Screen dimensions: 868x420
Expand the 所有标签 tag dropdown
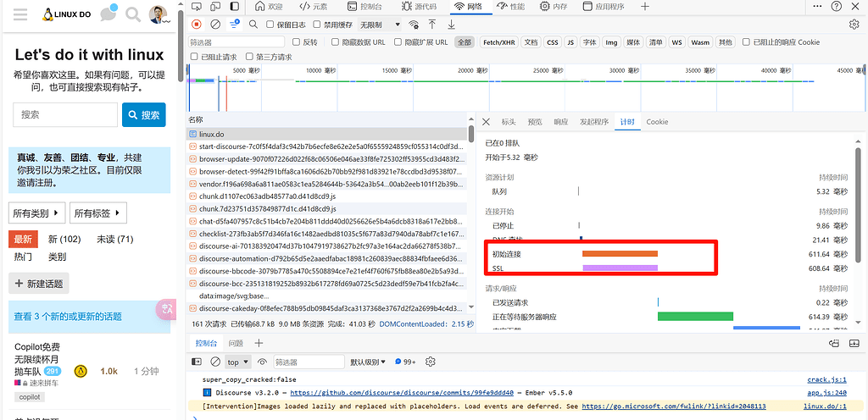(98, 213)
